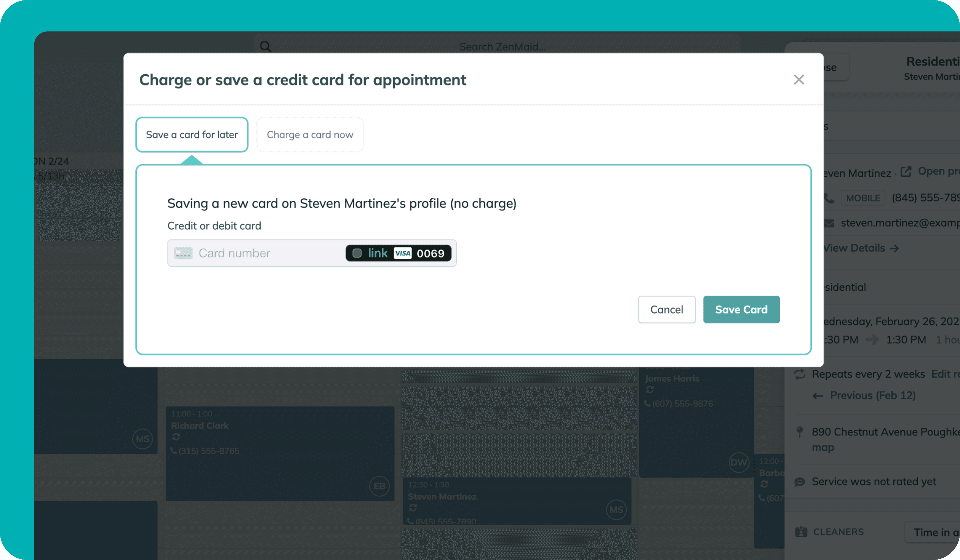960x560 pixels.
Task: Close the credit card dialog
Action: [798, 80]
